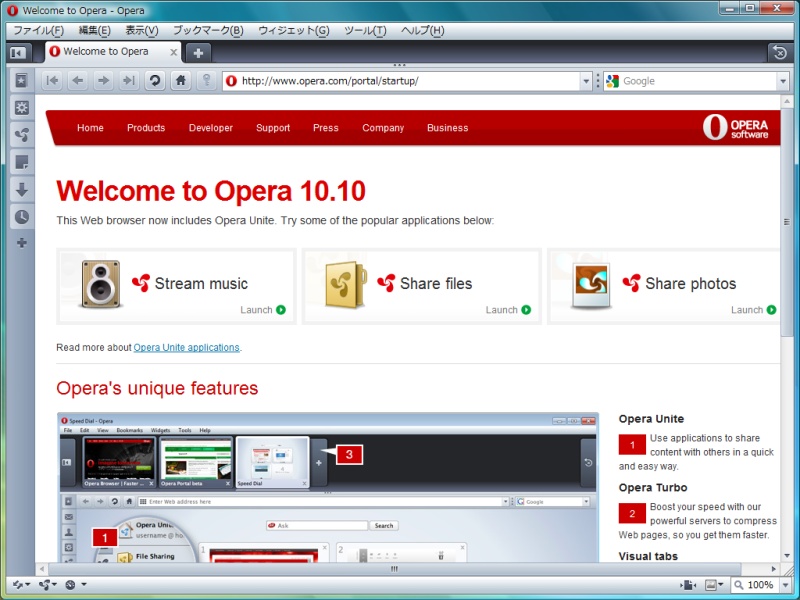Expand the address bar history dropdown
800x600 pixels.
coord(586,81)
